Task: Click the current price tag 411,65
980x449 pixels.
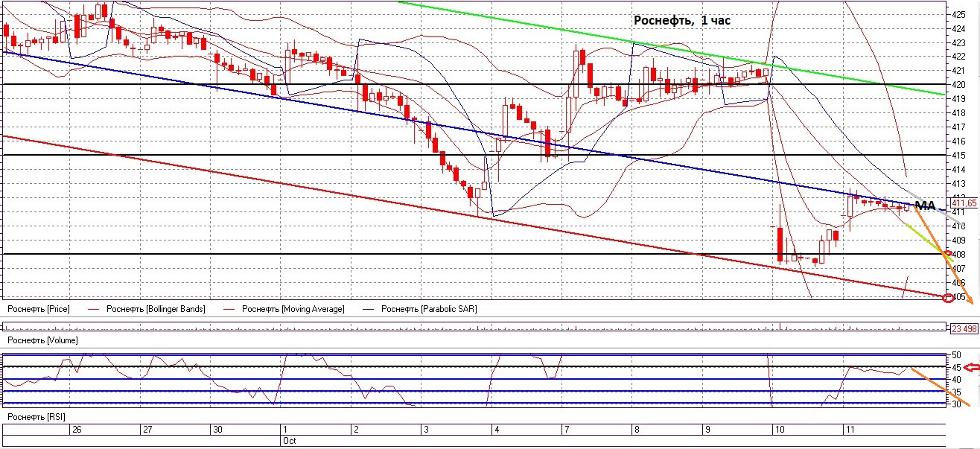Action: click(x=964, y=203)
